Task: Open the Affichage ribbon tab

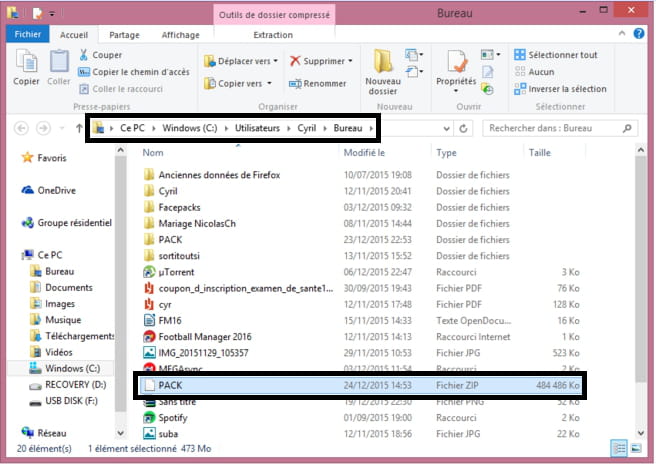Action: (x=180, y=35)
